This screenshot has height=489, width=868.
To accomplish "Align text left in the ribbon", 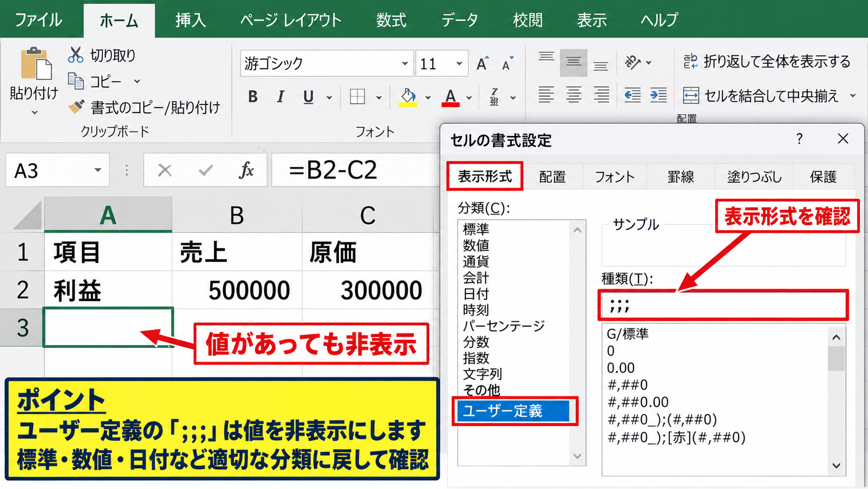I will click(x=546, y=95).
